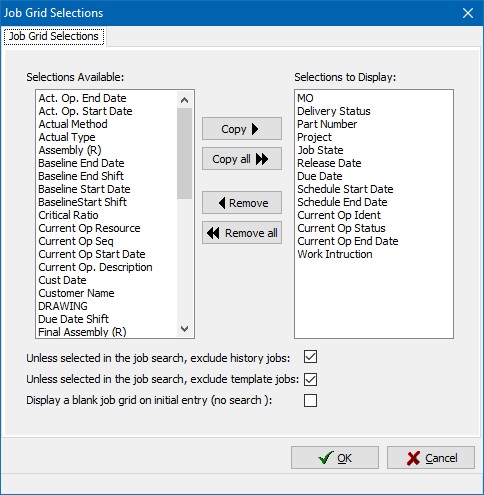This screenshot has height=495, width=484.
Task: Click the Copy all double-arrow button
Action: (242, 159)
